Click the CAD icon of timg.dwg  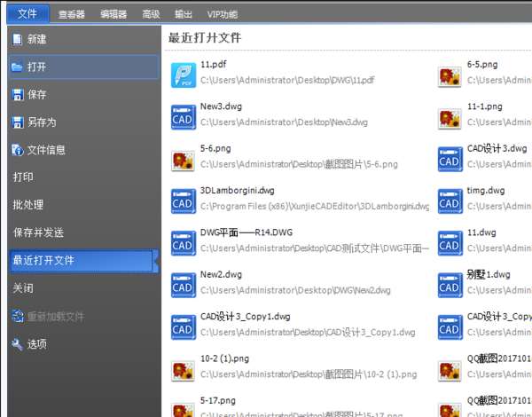pos(450,201)
